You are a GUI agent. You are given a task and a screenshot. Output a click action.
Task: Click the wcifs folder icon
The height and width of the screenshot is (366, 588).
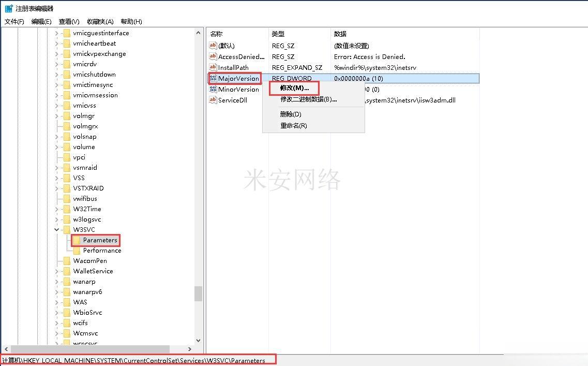coord(67,323)
